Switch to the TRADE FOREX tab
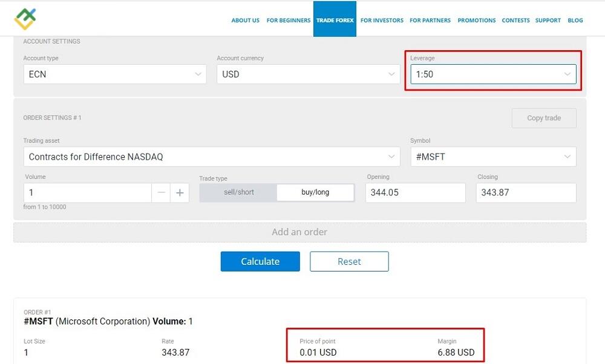Image resolution: width=605 pixels, height=364 pixels. click(x=335, y=19)
